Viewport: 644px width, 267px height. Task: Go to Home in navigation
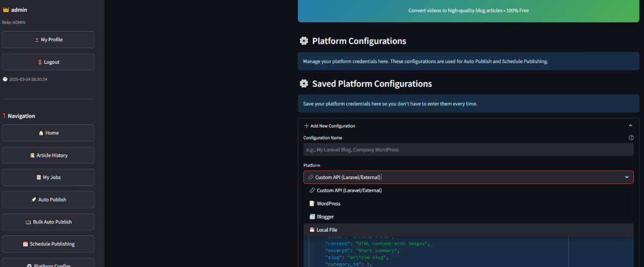(48, 133)
